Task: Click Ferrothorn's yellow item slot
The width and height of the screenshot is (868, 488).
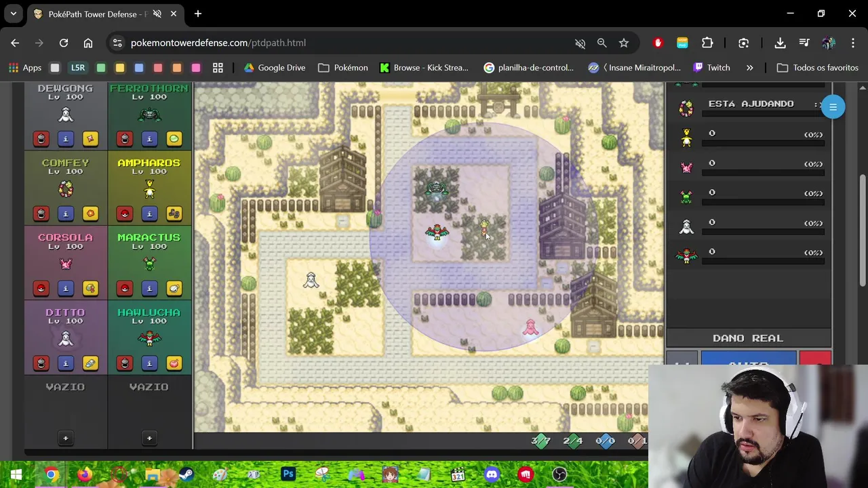Action: click(174, 139)
